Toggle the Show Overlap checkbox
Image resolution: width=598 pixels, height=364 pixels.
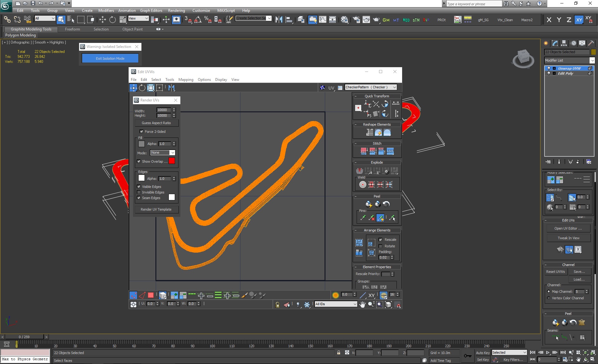(x=139, y=161)
